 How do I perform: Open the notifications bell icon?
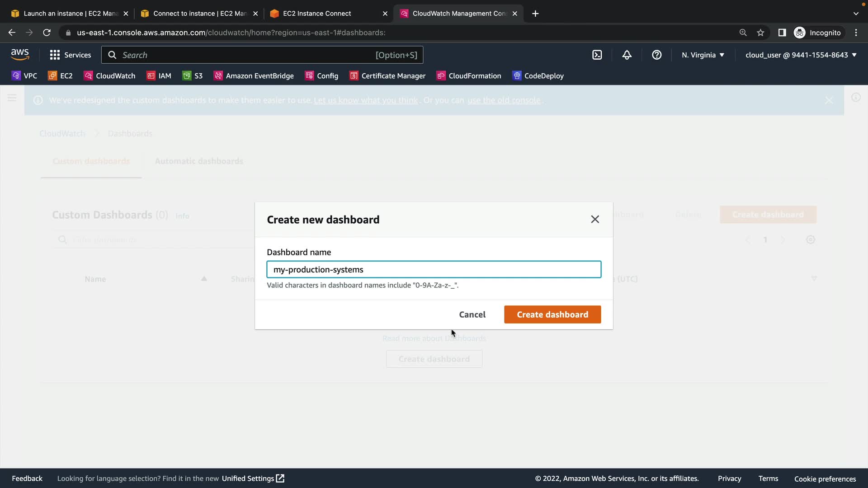click(627, 55)
